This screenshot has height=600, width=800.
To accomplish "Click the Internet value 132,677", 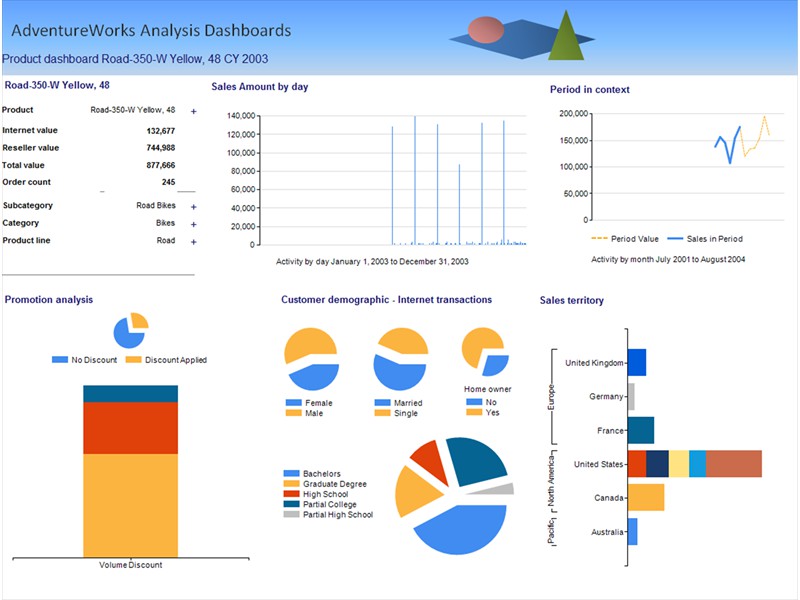I will (x=161, y=131).
